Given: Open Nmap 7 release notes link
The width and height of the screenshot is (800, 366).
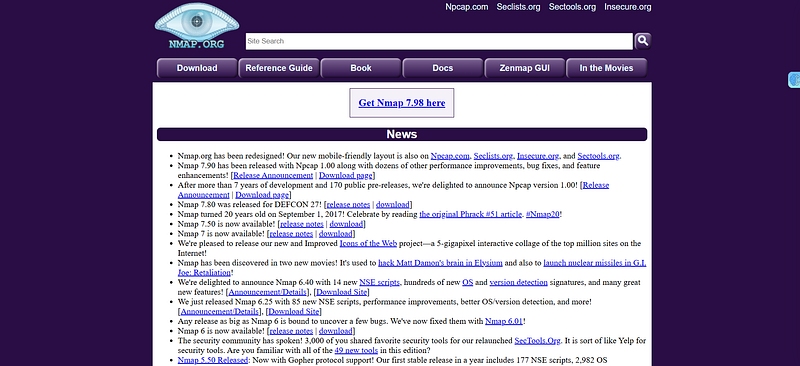Looking at the screenshot, I should click(291, 234).
